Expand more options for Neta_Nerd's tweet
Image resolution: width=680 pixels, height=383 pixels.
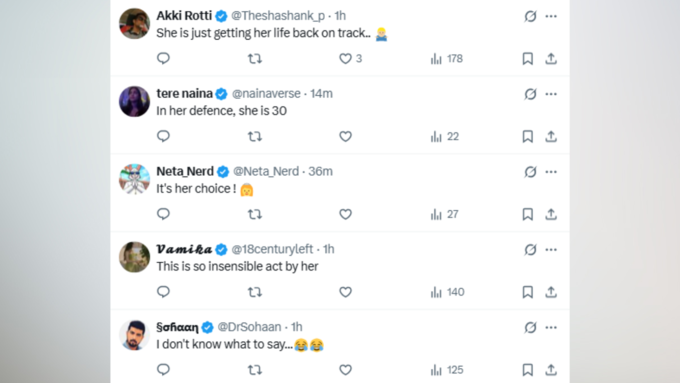point(551,172)
